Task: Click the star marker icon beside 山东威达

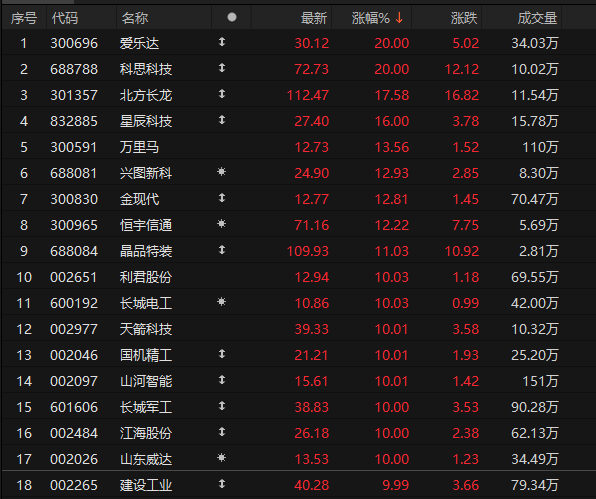Action: coord(221,458)
